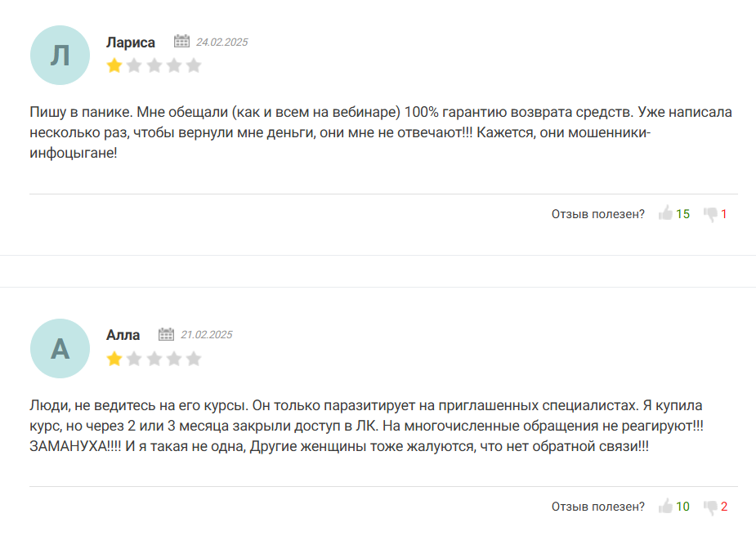Click calendar icon beside date 21.02.2025

[166, 334]
